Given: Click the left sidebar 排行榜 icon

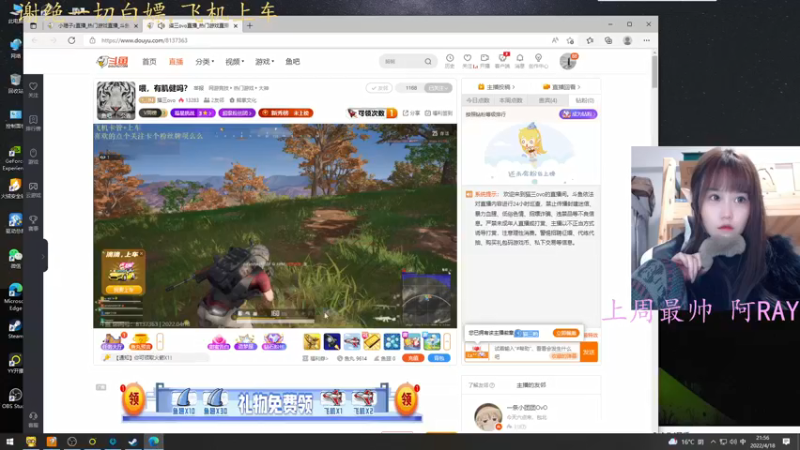Looking at the screenshot, I should pyautogui.click(x=33, y=122).
